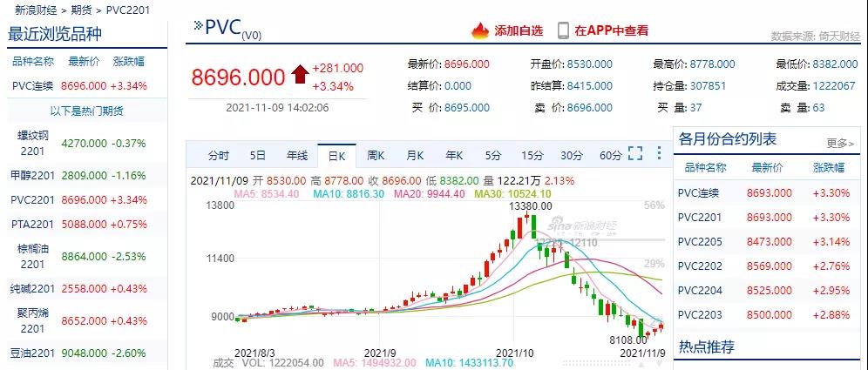
Task: Click the 涨跌幅 header in contracts list
Action: point(829,167)
